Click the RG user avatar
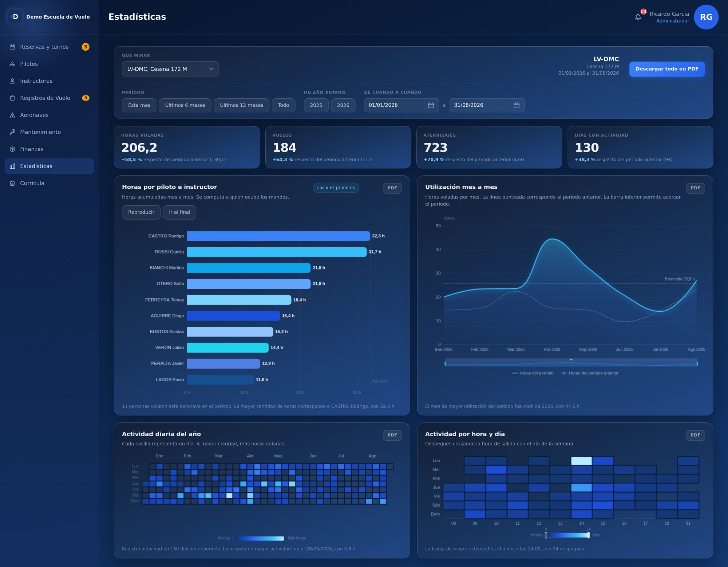 [706, 17]
